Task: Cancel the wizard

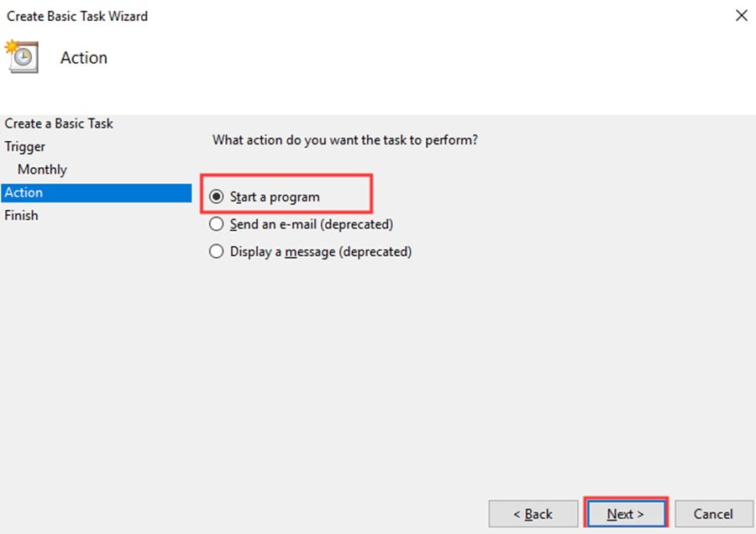Action: click(713, 514)
